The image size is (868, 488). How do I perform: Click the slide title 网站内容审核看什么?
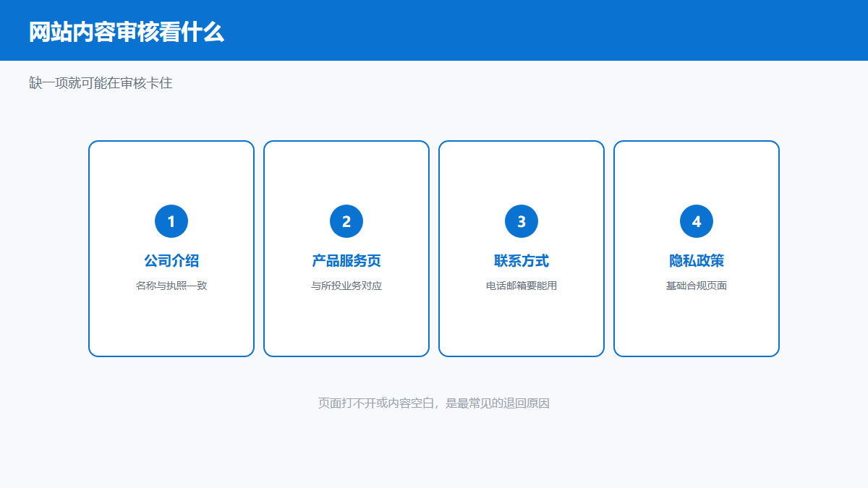pyautogui.click(x=127, y=32)
